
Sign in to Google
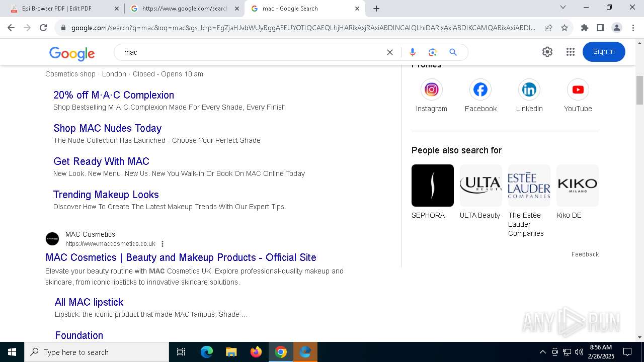[x=604, y=52]
